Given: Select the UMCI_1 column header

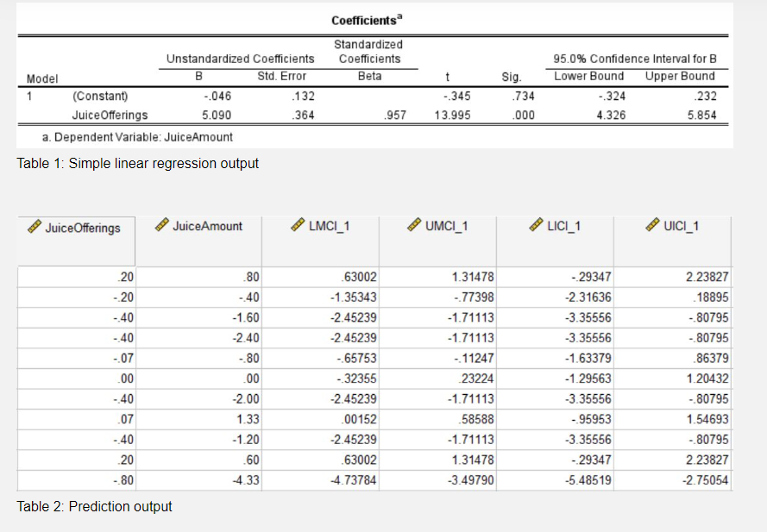Looking at the screenshot, I should tap(437, 241).
